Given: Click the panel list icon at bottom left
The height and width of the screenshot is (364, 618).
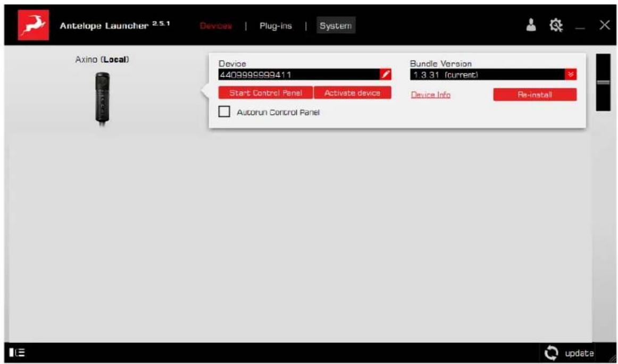Looking at the screenshot, I should pos(18,352).
